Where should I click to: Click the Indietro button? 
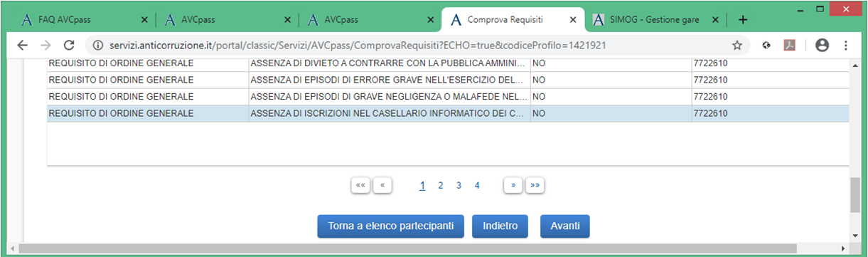500,226
